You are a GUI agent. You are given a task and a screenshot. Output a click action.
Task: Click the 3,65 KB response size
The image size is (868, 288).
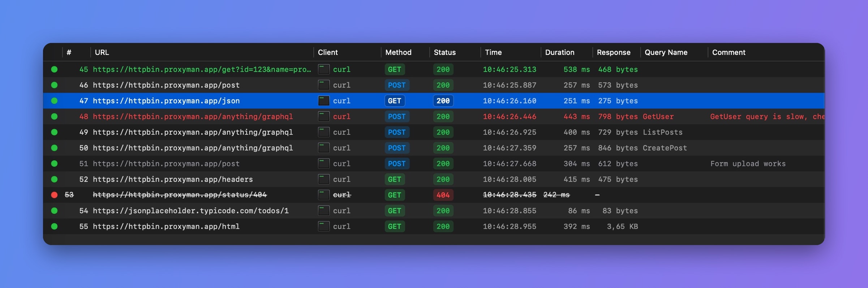[622, 226]
